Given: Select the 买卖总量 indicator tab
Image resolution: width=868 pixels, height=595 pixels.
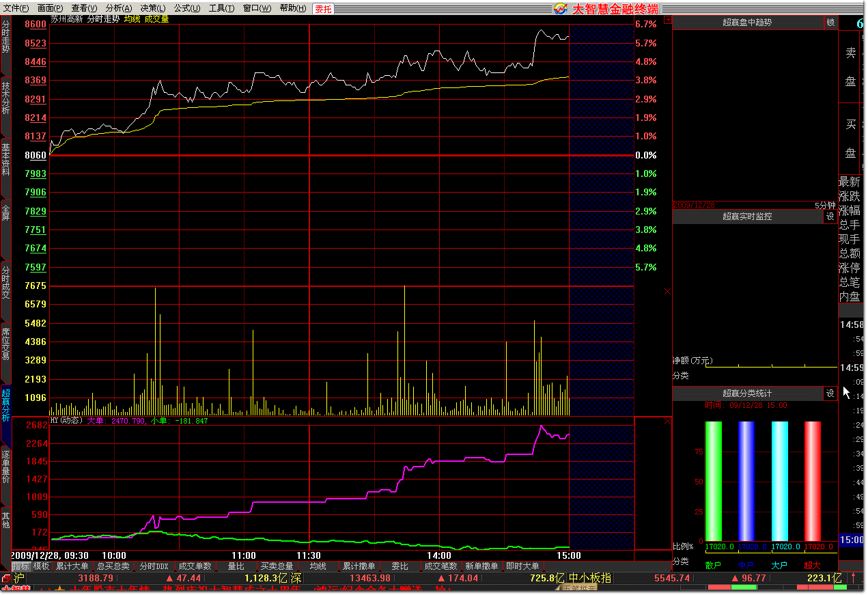Looking at the screenshot, I should [x=277, y=566].
